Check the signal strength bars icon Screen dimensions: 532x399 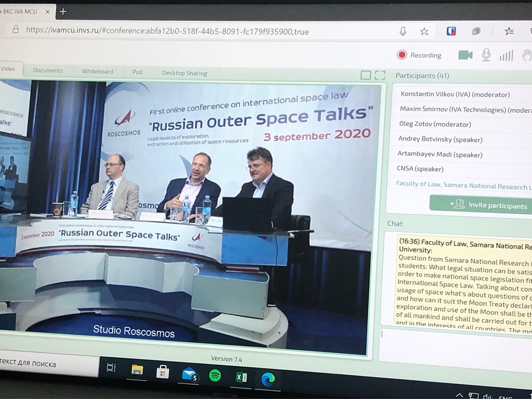point(506,55)
